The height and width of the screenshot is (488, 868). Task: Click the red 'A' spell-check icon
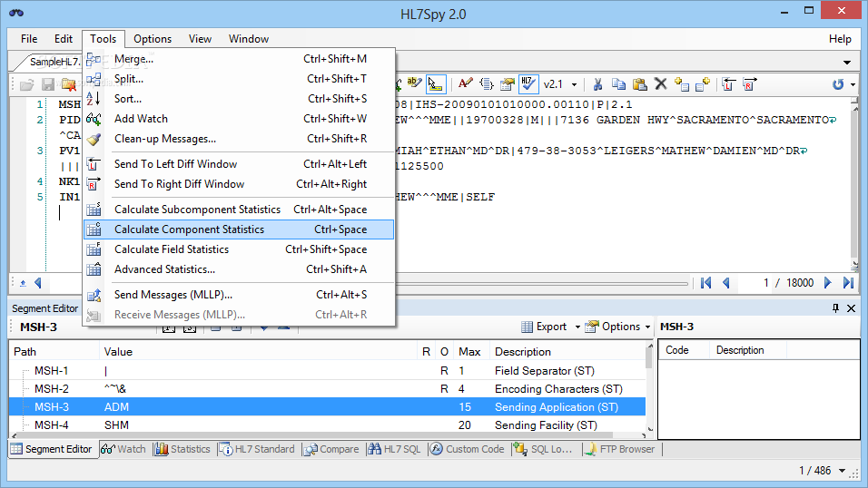pos(466,83)
